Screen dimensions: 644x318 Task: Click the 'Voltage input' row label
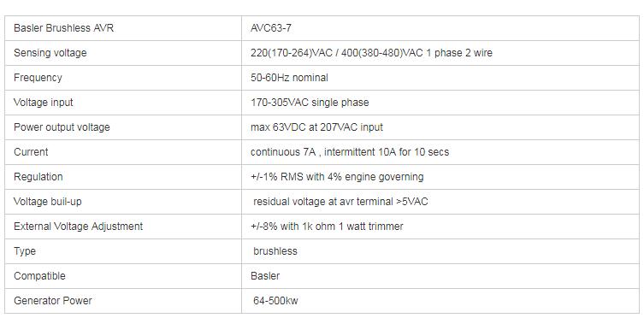43,103
